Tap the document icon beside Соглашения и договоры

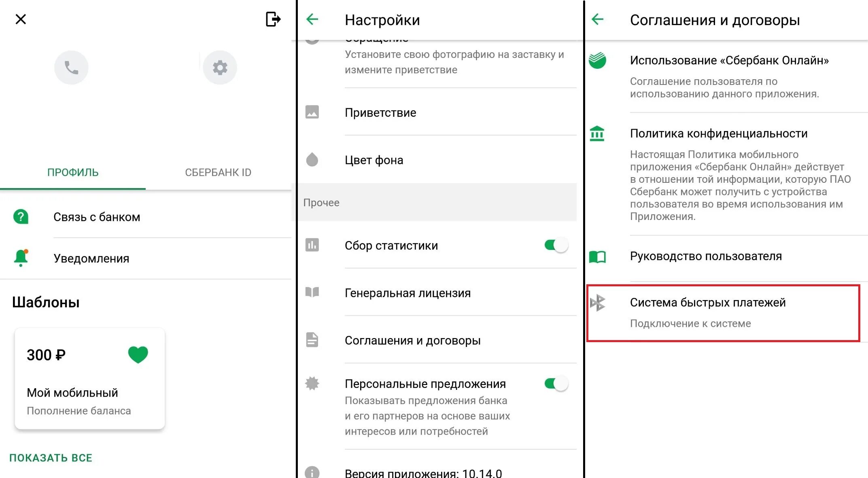[x=312, y=340]
